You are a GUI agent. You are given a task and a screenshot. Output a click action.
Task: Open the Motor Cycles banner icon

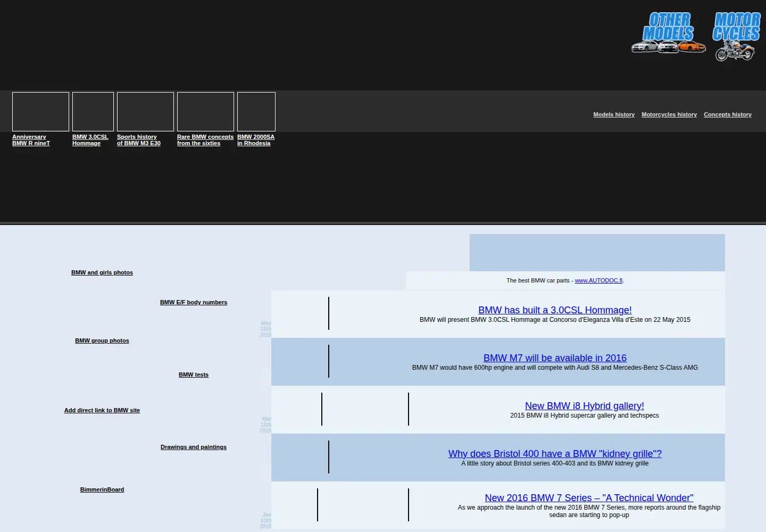(x=737, y=36)
